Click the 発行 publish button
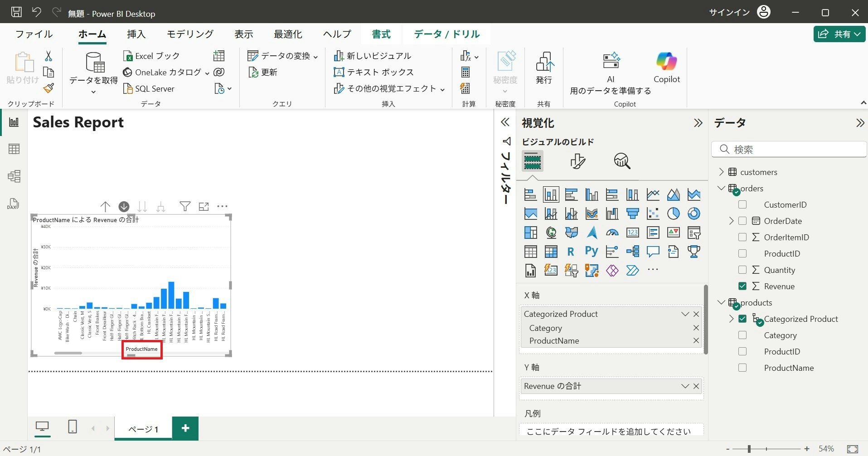 [544, 68]
